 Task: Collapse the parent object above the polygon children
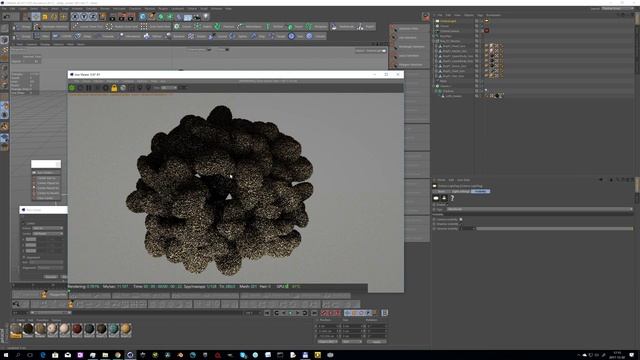pos(434,41)
